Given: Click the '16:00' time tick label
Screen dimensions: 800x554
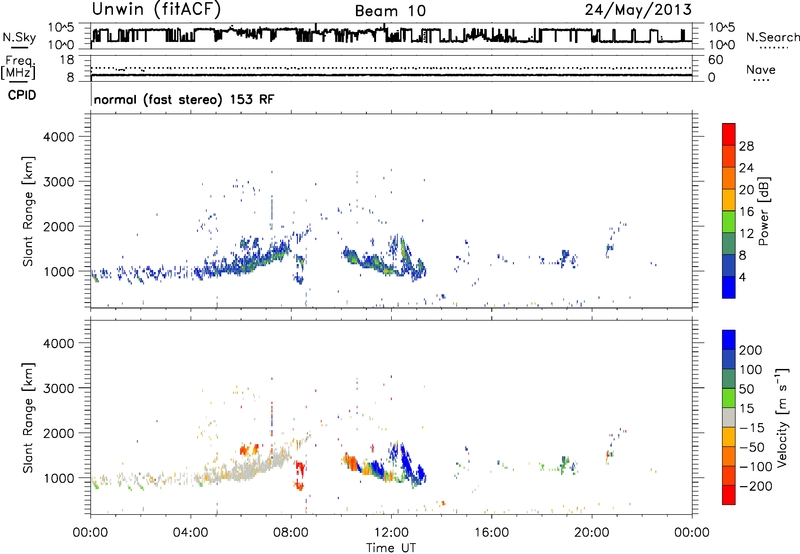Looking at the screenshot, I should pyautogui.click(x=491, y=533).
